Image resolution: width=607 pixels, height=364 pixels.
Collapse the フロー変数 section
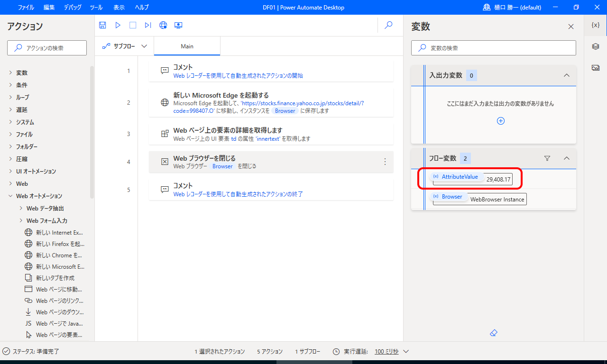point(566,158)
